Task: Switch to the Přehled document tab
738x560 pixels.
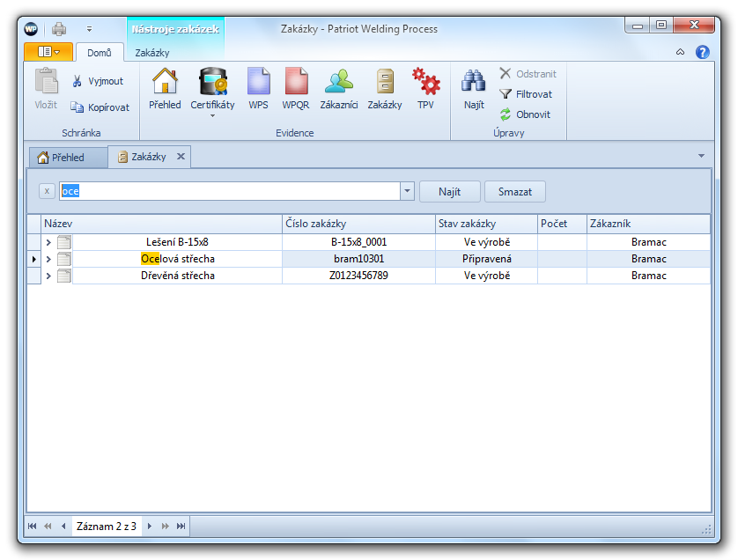Action: [x=68, y=158]
